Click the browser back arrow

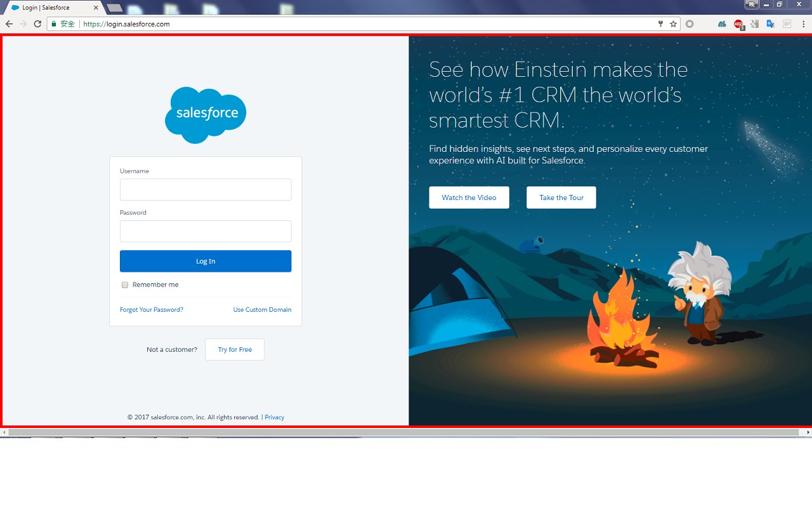pos(9,24)
